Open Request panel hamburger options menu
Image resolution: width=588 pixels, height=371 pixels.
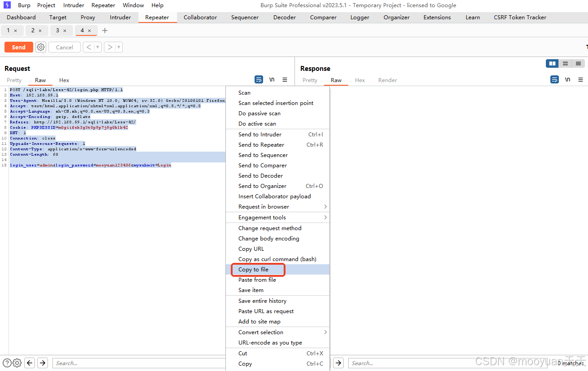tap(285, 79)
